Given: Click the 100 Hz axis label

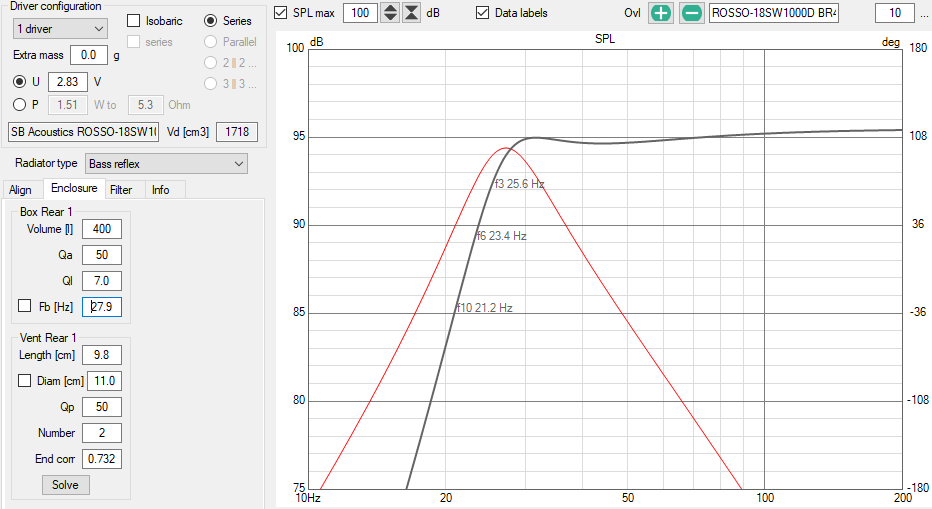Looking at the screenshot, I should tap(764, 498).
